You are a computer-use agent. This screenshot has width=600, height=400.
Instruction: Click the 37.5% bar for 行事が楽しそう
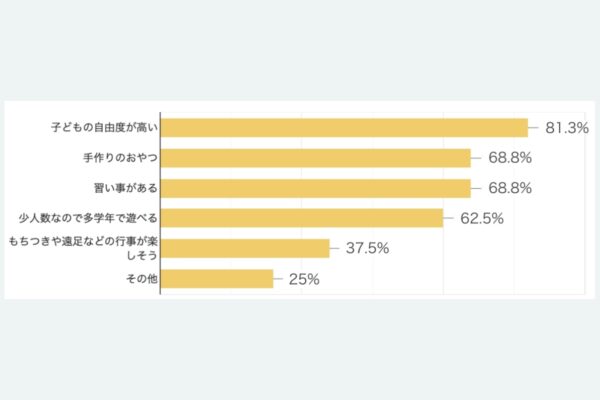coord(245,248)
